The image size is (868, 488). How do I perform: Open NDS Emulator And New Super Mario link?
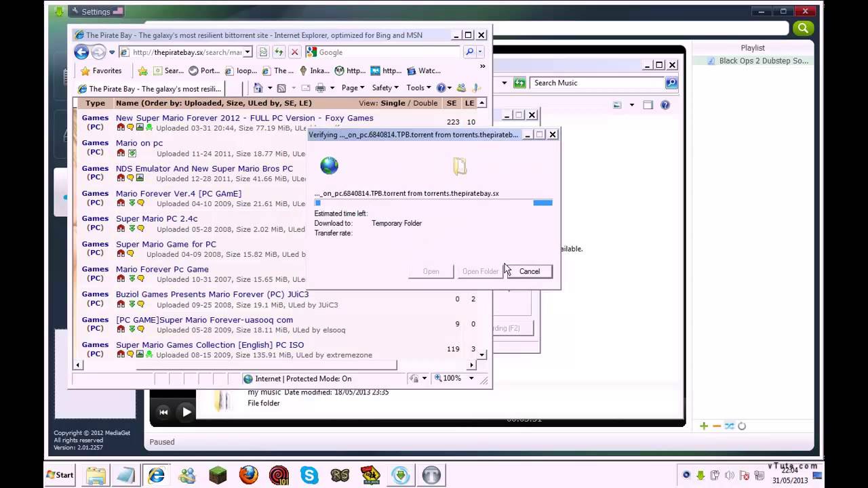click(204, 168)
